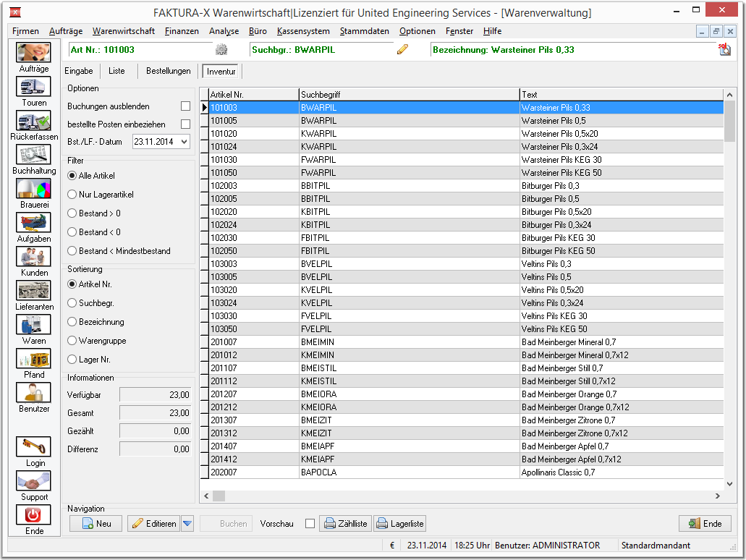This screenshot has width=746, height=560.
Task: Click the SQL search icon top right
Action: coord(724,49)
